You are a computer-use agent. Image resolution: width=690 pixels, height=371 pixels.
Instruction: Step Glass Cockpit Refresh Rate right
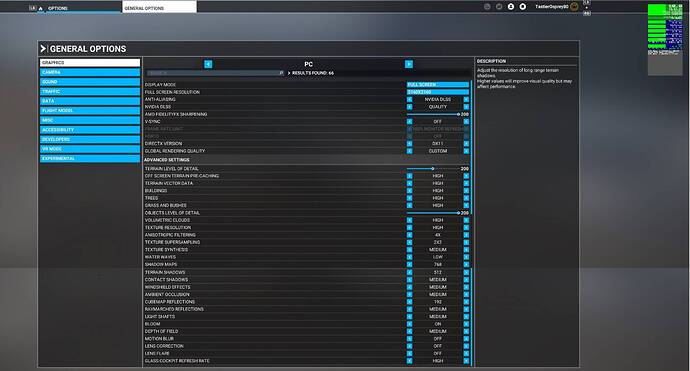click(x=466, y=361)
